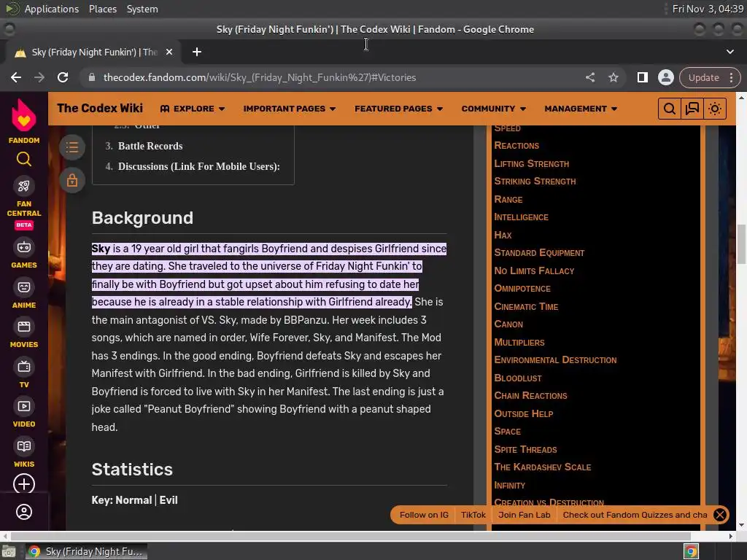Open the Games sidebar icon
Screen dimensions: 747x560
pyautogui.click(x=24, y=247)
